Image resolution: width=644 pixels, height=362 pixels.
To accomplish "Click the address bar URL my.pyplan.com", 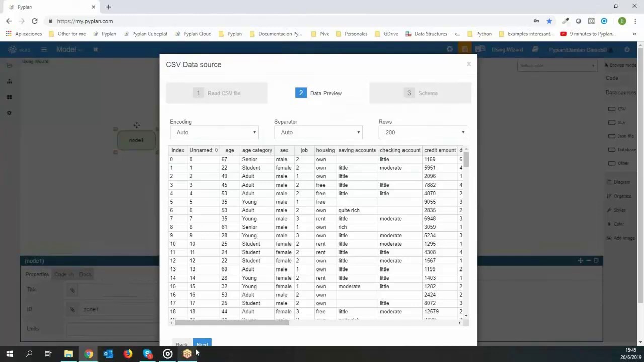I will point(85,21).
